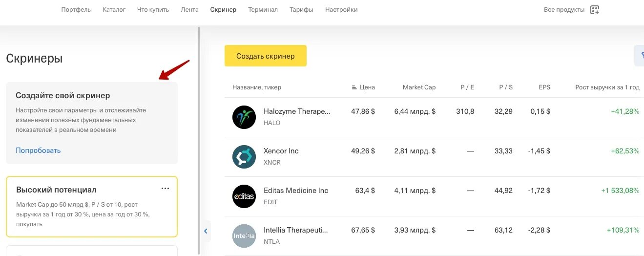Click the Intellia Therapeutics logo icon
The width and height of the screenshot is (644, 256).
244,236
